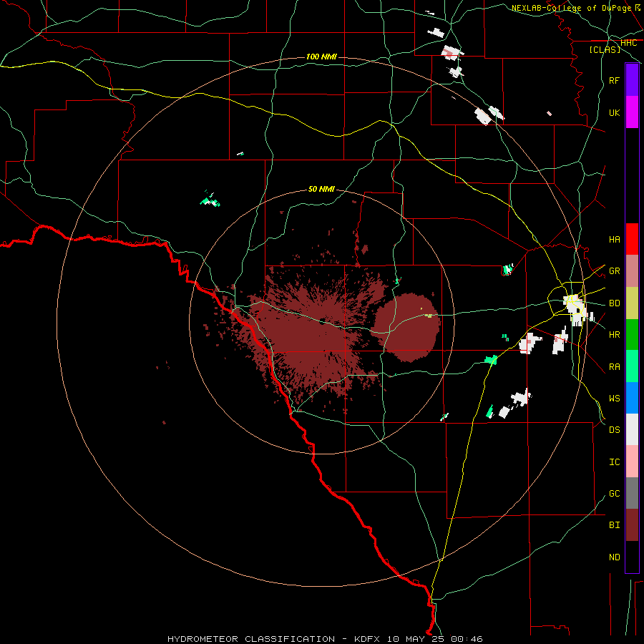Pick the RA rain legend swatch
The image size is (644, 644).
point(632,366)
